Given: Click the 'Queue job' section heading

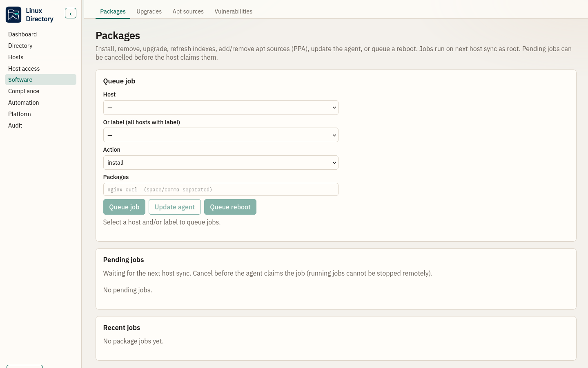Looking at the screenshot, I should coord(119,81).
